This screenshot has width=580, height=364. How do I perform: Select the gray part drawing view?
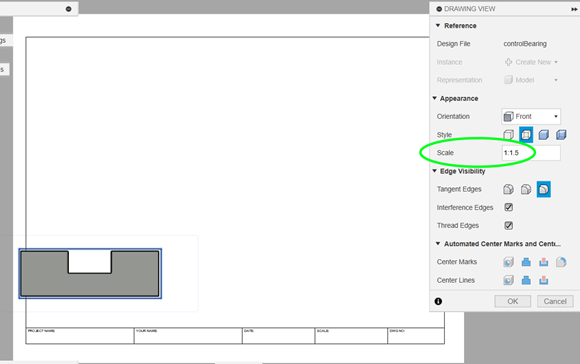[90, 274]
